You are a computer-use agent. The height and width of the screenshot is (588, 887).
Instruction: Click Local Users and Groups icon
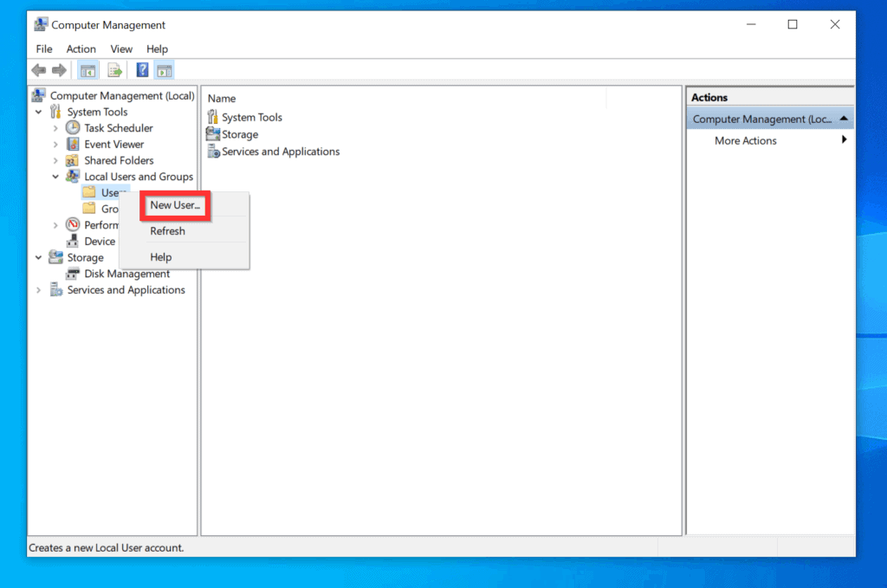[x=73, y=177]
